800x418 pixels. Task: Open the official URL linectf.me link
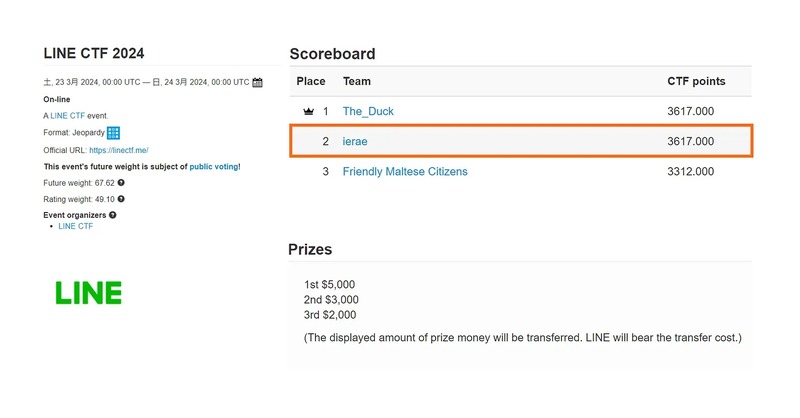coord(119,150)
